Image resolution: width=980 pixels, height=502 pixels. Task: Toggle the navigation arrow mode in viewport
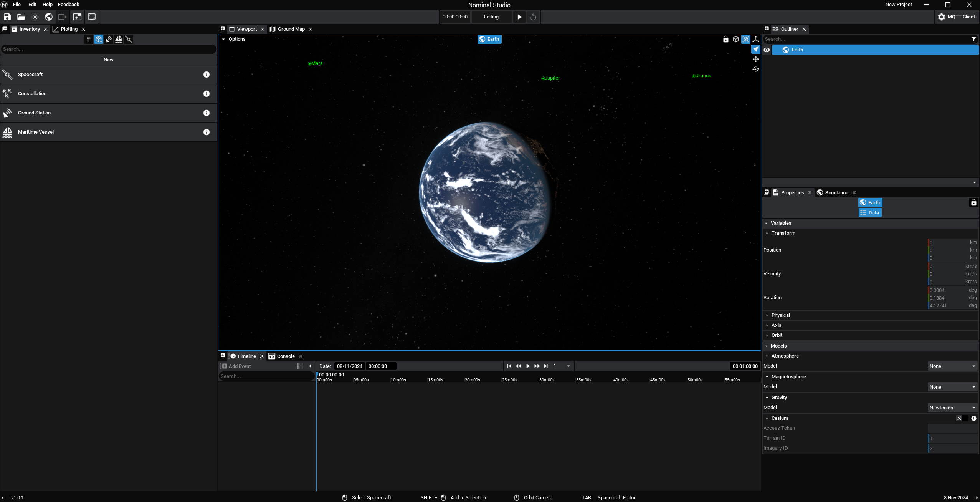pos(756,49)
